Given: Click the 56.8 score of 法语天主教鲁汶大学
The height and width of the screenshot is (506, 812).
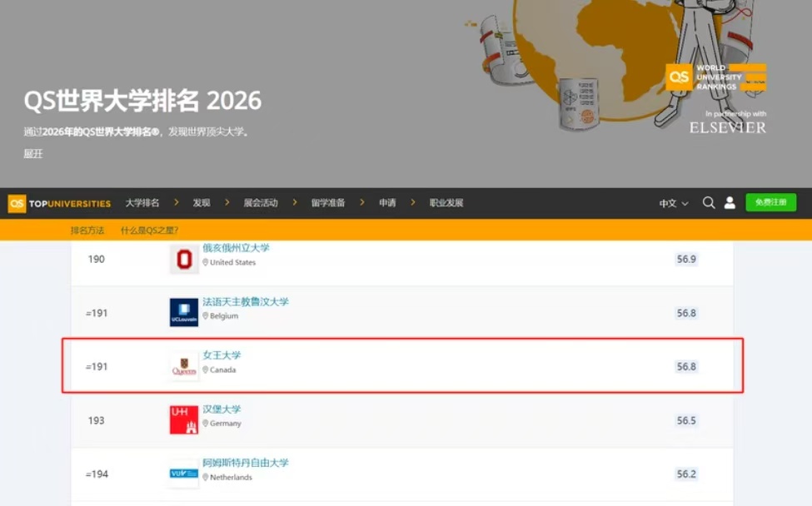Looking at the screenshot, I should [x=686, y=313].
